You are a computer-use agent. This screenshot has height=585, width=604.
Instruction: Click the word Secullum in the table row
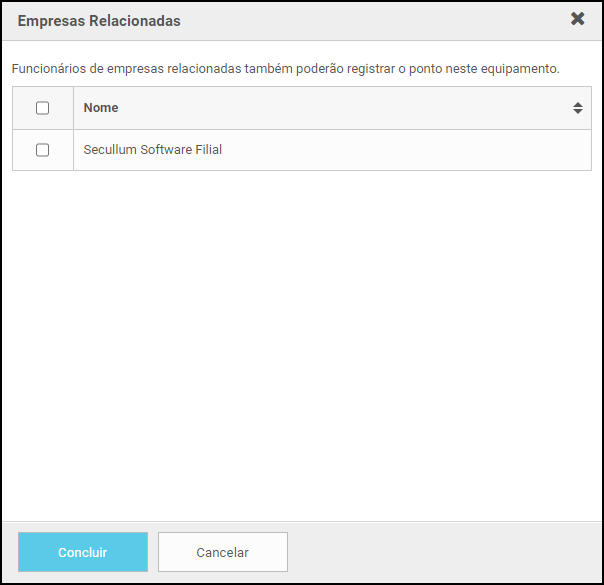pyautogui.click(x=109, y=150)
